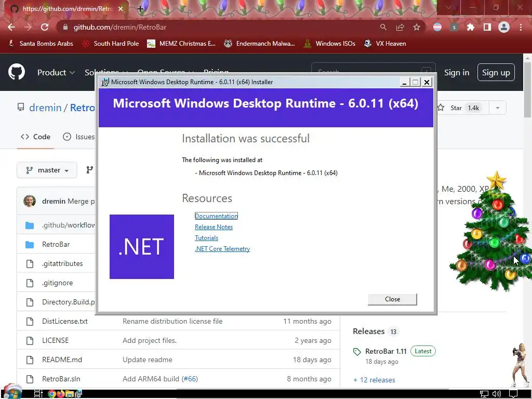Open the dremin user profile link

point(45,108)
